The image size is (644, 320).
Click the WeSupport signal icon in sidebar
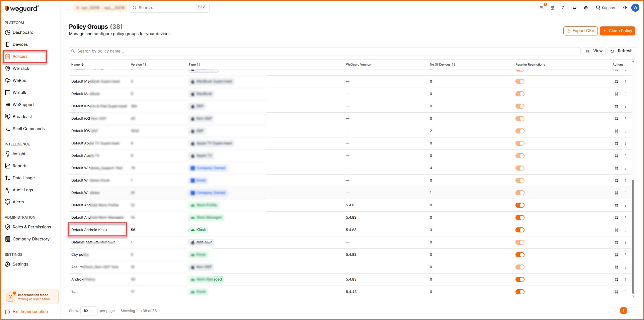tap(8, 105)
